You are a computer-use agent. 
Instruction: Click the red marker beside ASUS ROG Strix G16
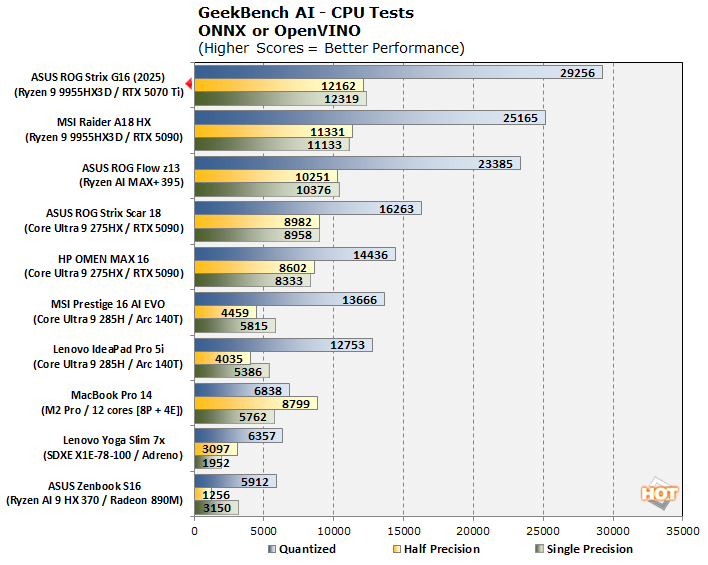click(189, 83)
